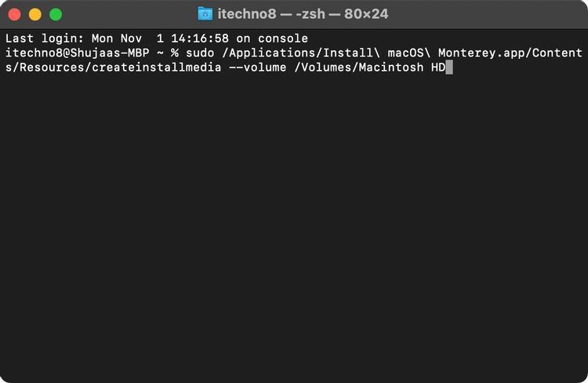Click the window title text 'itechno8 — -zsh — 80×24'
588x383 pixels.
coord(303,14)
